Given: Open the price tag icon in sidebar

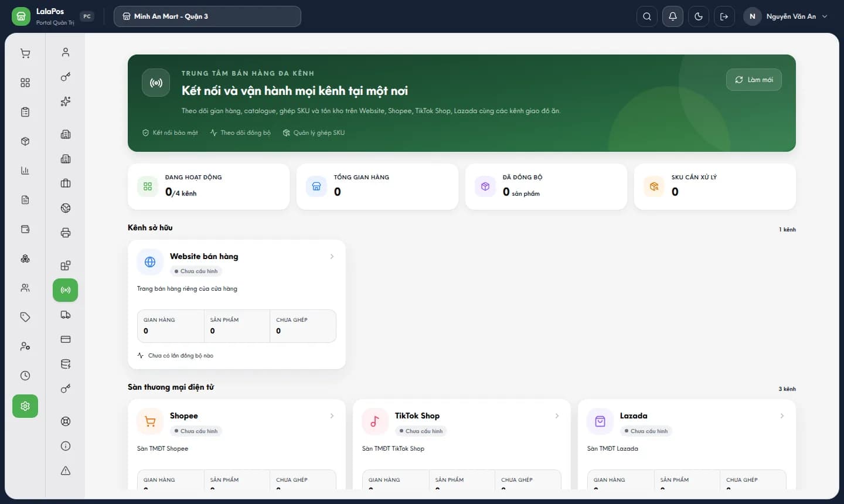Looking at the screenshot, I should click(x=25, y=317).
